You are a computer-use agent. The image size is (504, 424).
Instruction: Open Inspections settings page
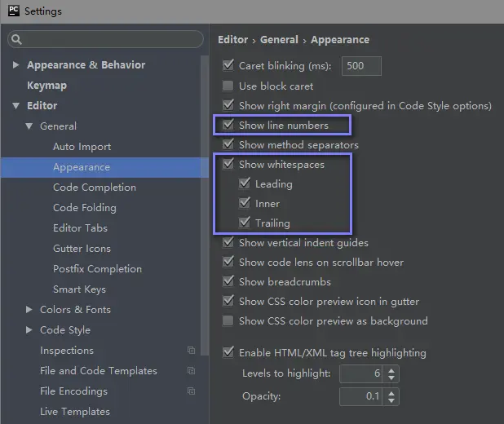(67, 351)
